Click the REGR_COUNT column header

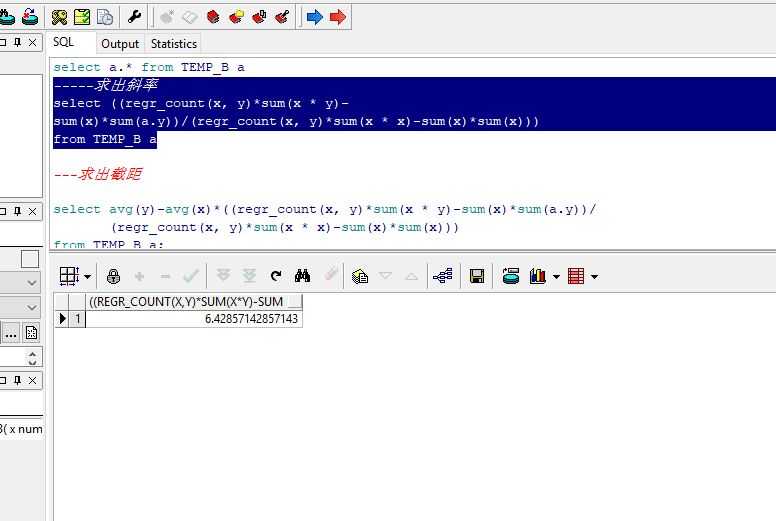[194, 301]
